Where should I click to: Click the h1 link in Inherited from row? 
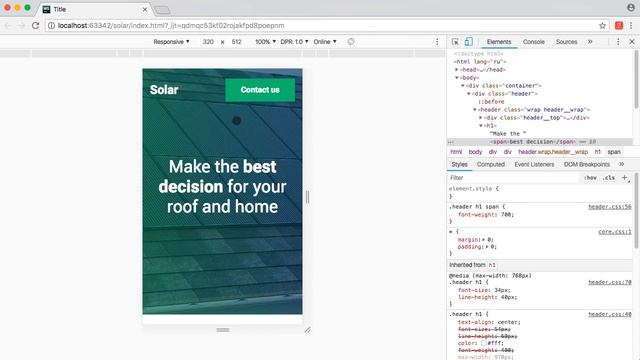coord(492,265)
